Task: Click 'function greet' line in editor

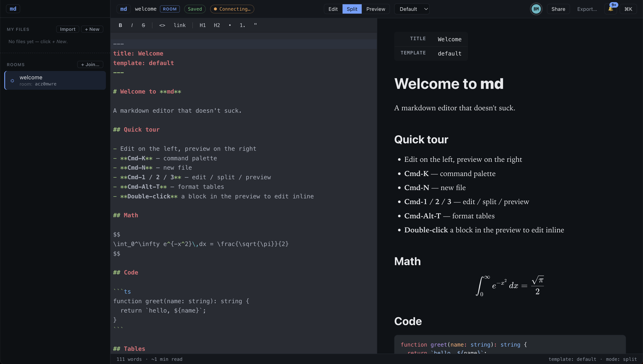Action: tap(181, 301)
